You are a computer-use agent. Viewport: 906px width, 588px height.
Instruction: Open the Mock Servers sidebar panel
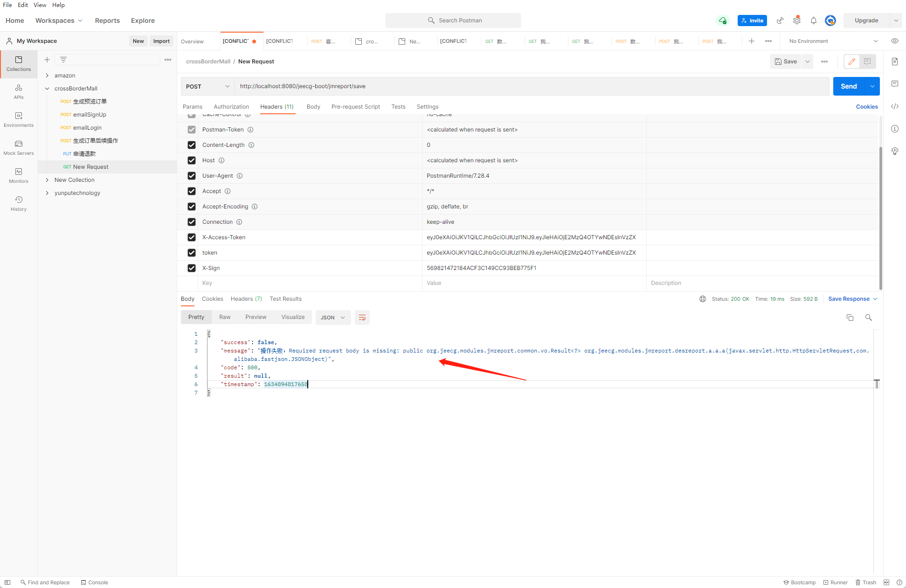click(x=19, y=148)
